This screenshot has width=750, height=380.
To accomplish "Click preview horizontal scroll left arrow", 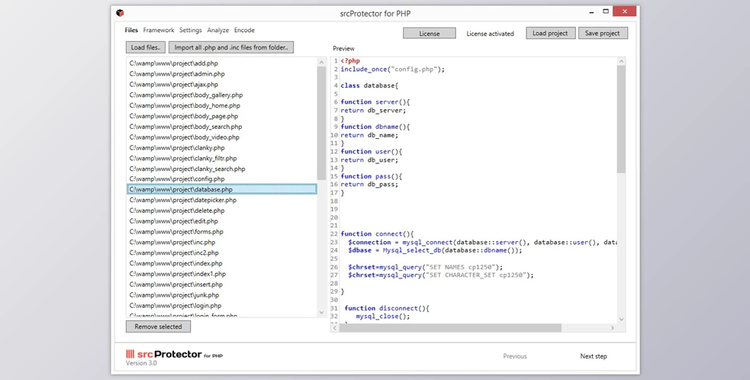I will pos(335,328).
